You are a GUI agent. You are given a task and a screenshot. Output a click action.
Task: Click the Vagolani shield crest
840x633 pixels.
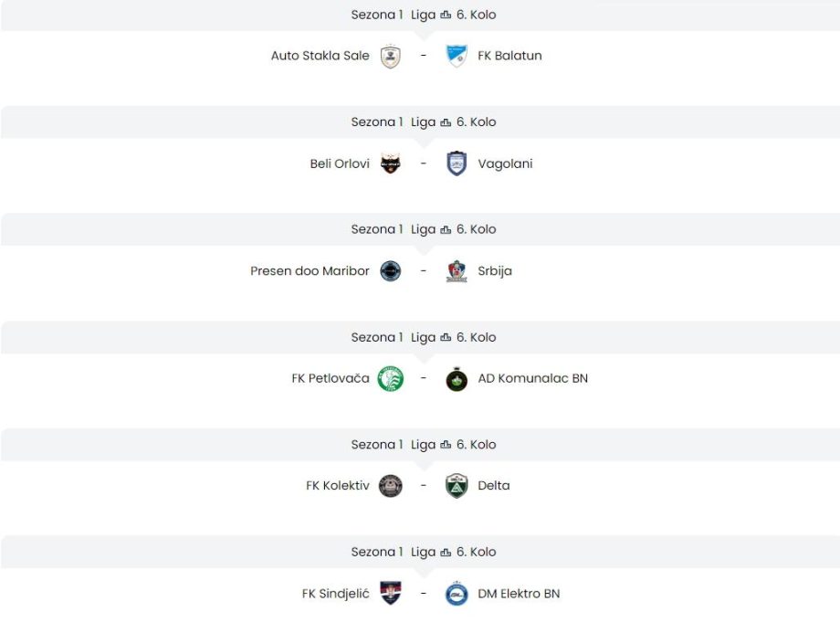click(457, 164)
